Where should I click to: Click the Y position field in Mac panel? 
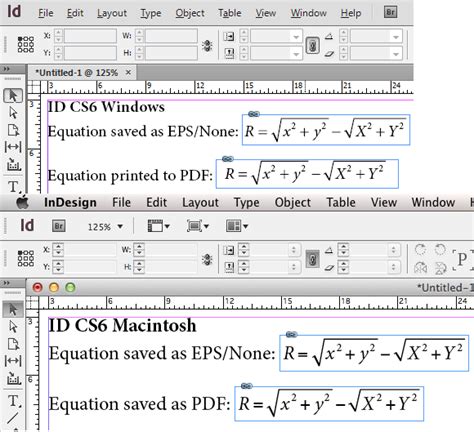click(90, 267)
